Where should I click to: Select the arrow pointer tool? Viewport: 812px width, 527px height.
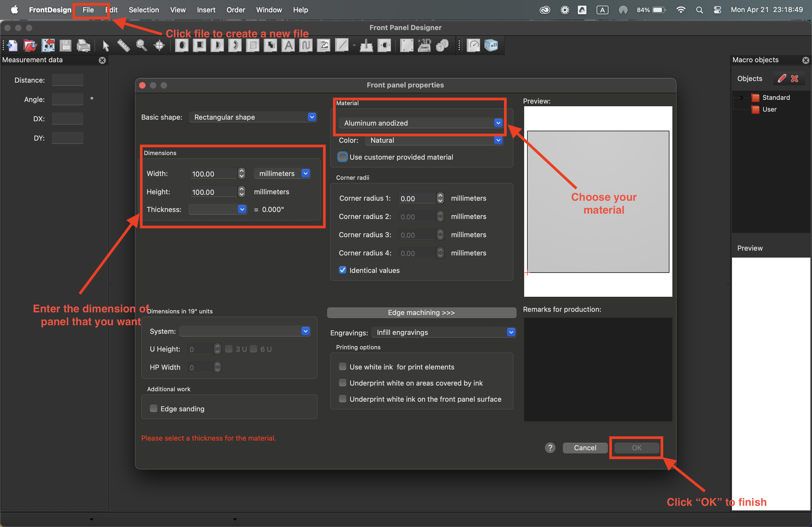click(106, 45)
